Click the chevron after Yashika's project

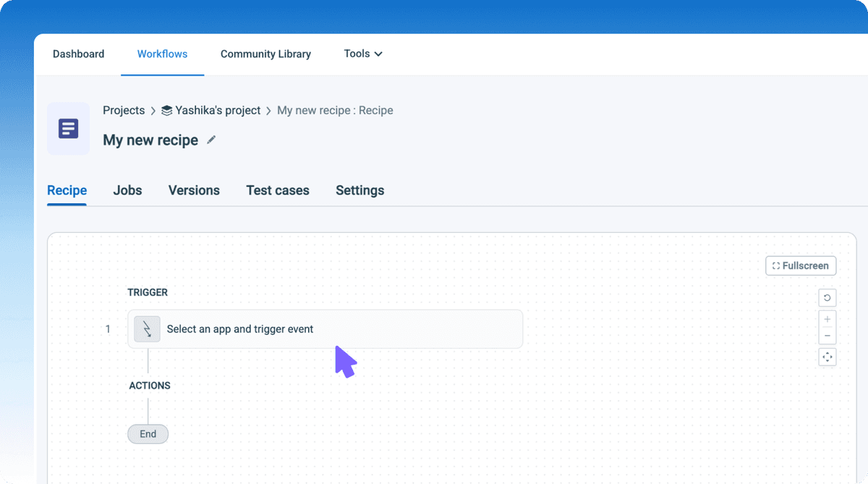(267, 110)
